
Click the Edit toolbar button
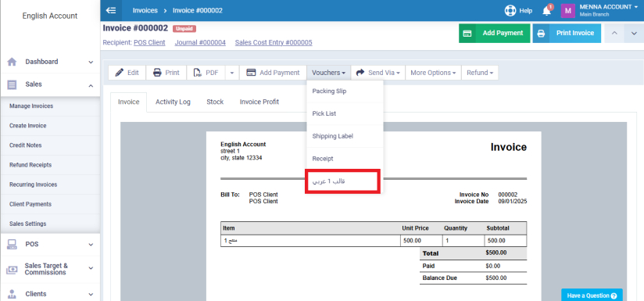click(127, 73)
